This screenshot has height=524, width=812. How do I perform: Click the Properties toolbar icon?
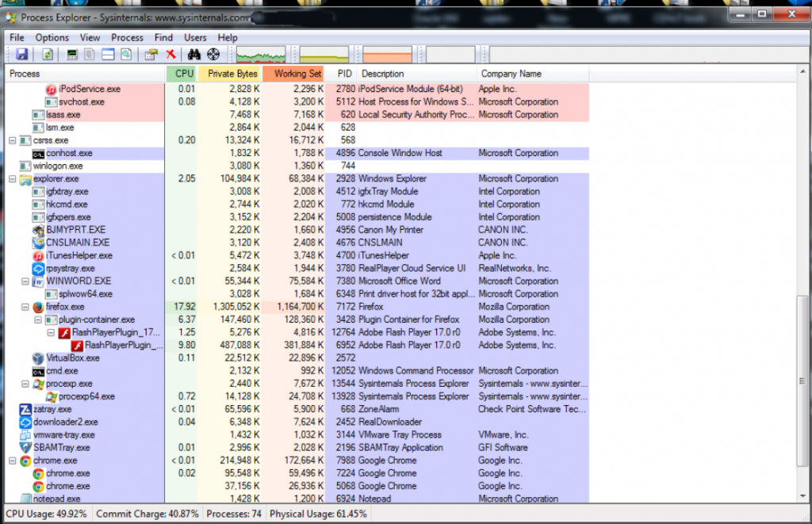(151, 55)
